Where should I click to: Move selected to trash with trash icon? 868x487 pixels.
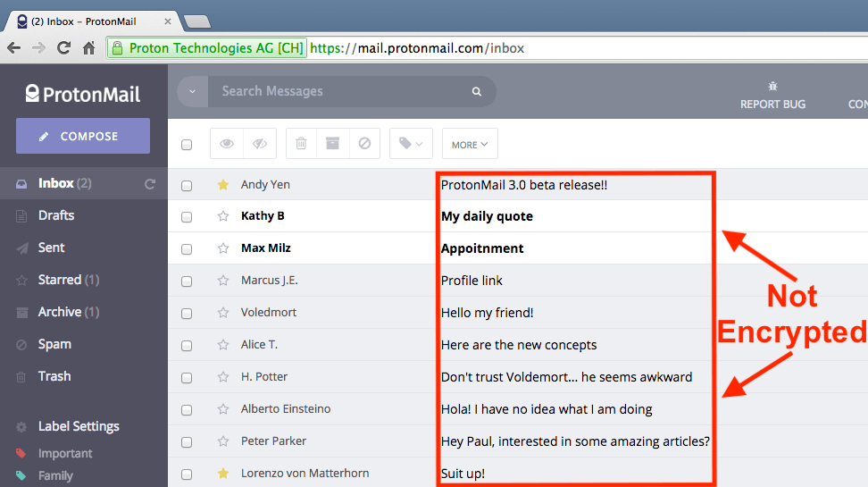(301, 144)
